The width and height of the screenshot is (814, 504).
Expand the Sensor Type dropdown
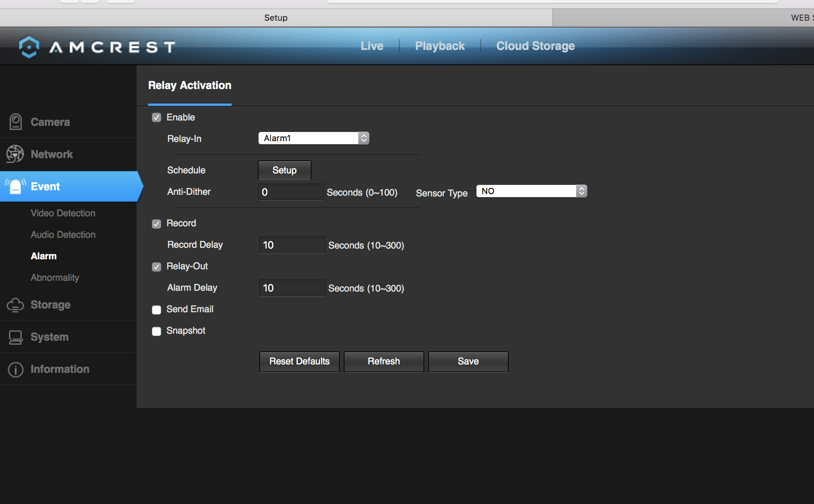click(x=532, y=191)
